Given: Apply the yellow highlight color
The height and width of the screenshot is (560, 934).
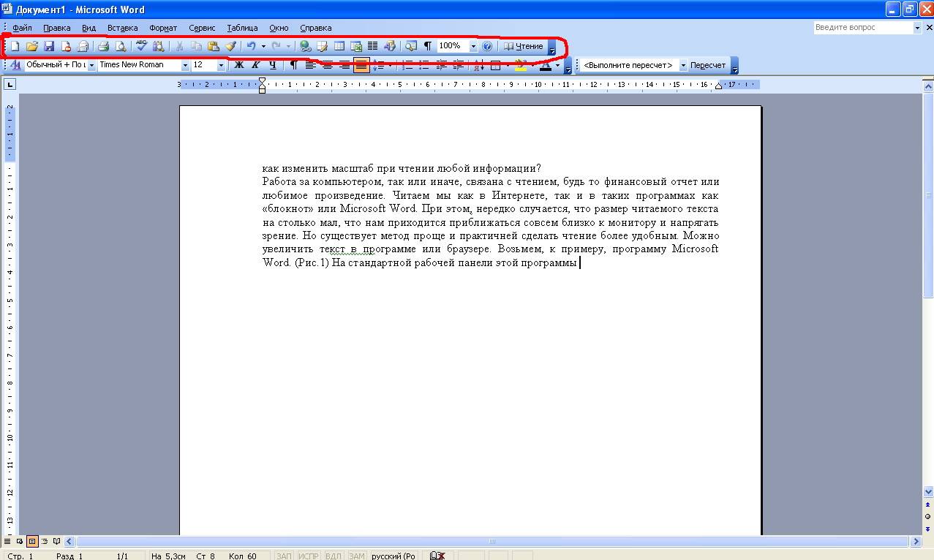Looking at the screenshot, I should 520,65.
